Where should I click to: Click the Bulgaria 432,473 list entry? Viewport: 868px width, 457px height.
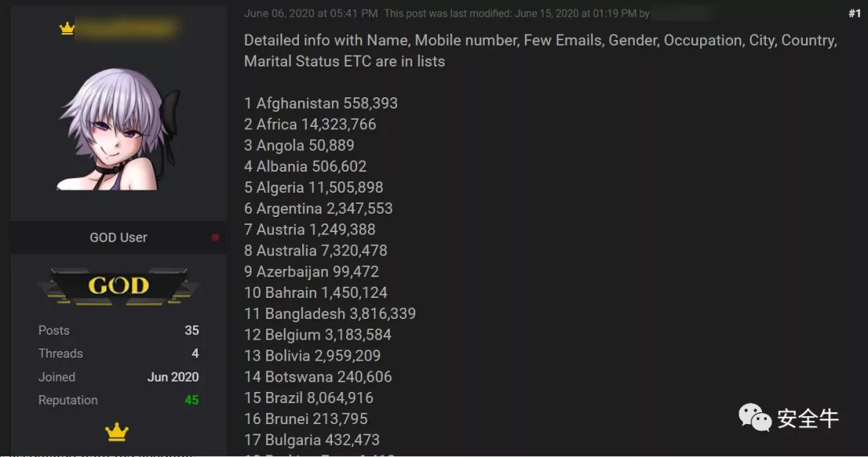pyautogui.click(x=312, y=440)
